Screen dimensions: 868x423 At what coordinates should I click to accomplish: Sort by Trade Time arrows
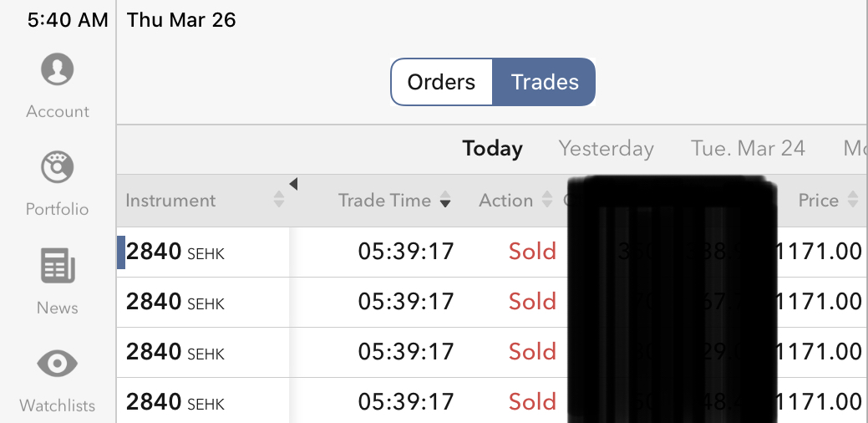[445, 201]
